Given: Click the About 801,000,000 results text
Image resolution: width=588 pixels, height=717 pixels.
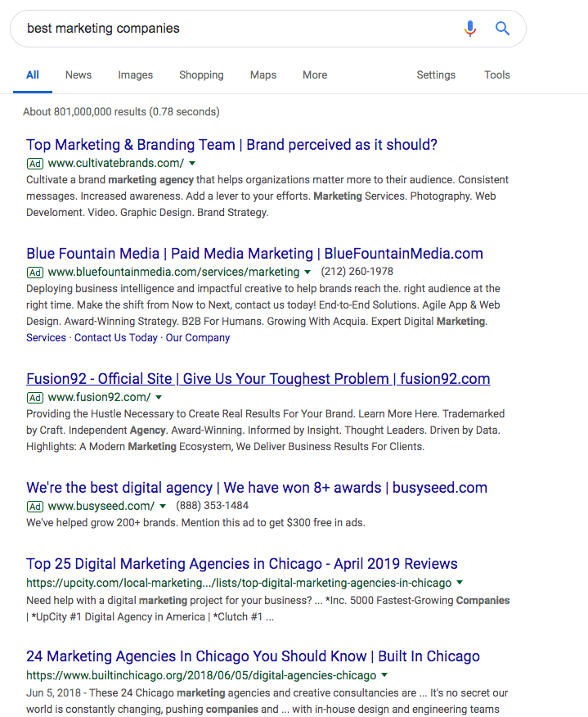Looking at the screenshot, I should 121,111.
